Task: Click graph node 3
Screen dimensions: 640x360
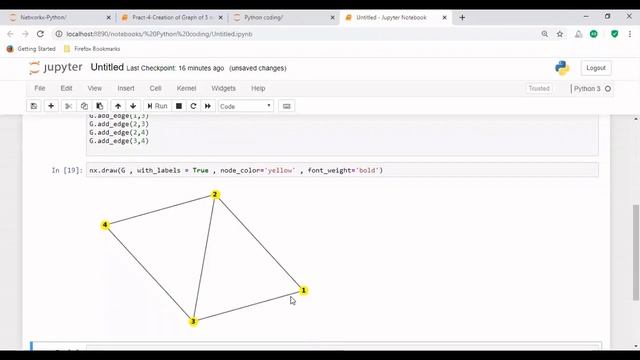Action: tap(193, 321)
